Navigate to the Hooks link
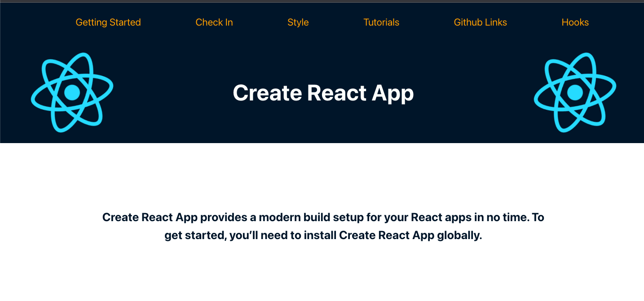This screenshot has height=301, width=644. (x=575, y=22)
